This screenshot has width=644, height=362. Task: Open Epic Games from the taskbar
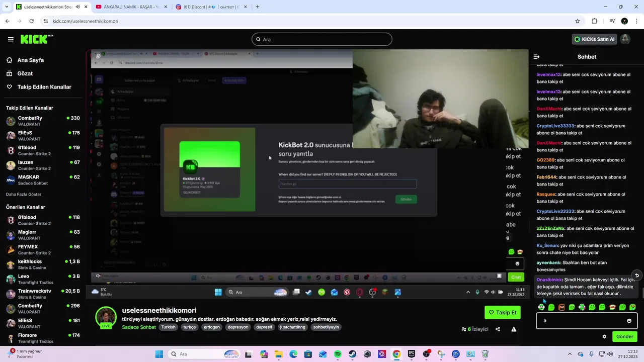(412, 354)
